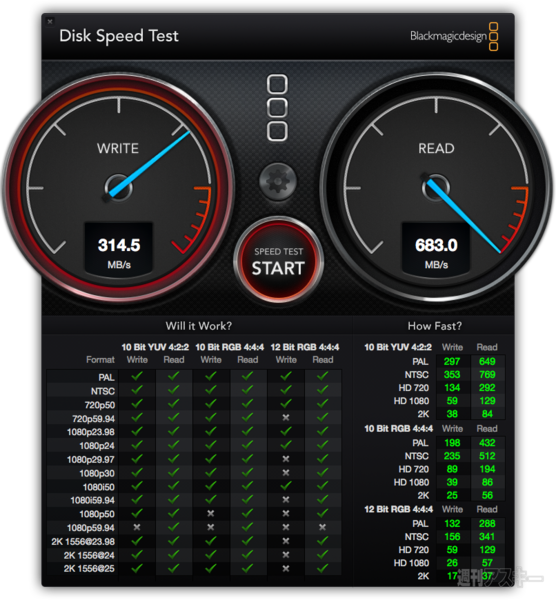
Task: Click the 1080p59.94 10 Bit YUV write cross
Action: tap(137, 527)
